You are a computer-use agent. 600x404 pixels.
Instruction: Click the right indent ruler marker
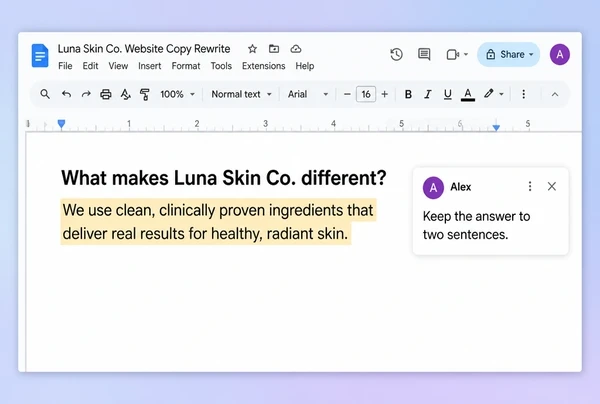(496, 127)
